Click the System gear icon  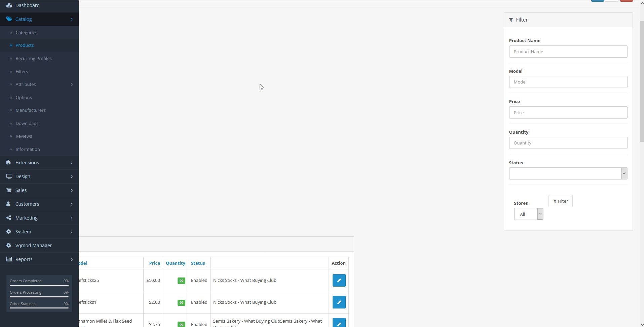9,232
